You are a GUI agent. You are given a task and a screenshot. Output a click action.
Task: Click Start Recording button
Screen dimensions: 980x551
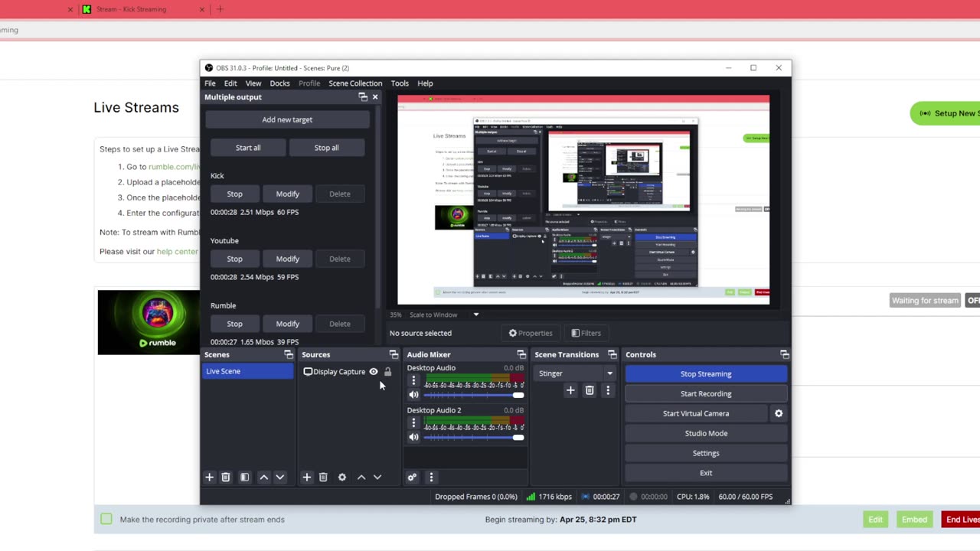click(706, 393)
